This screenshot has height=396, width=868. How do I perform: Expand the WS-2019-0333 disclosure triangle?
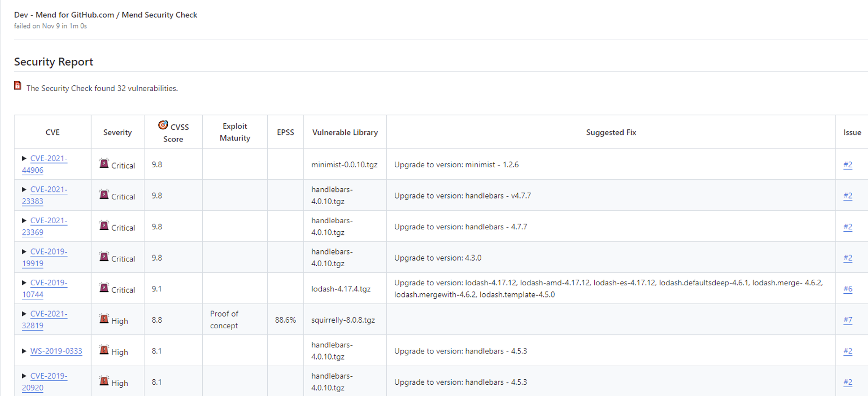(24, 351)
